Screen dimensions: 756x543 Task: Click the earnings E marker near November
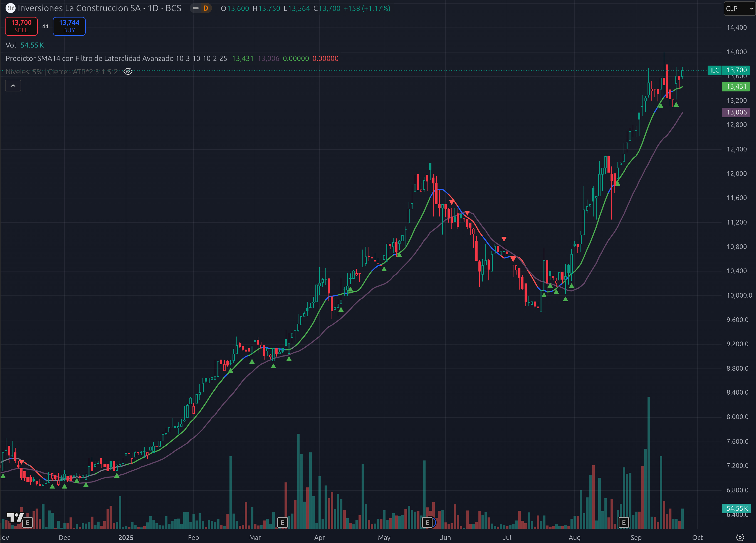[x=28, y=522]
